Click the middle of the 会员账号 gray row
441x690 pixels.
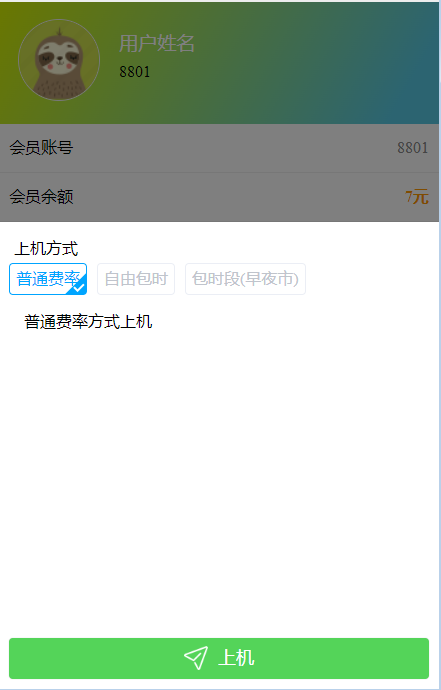coord(220,148)
